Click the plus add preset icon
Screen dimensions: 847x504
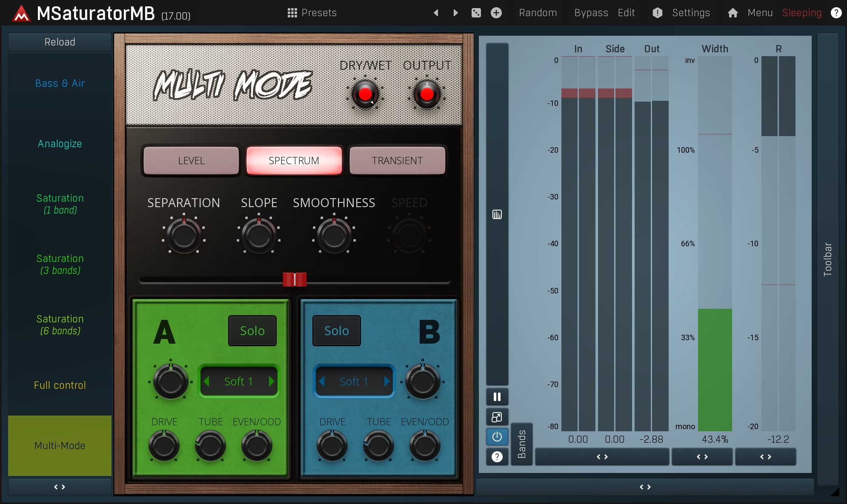tap(496, 13)
